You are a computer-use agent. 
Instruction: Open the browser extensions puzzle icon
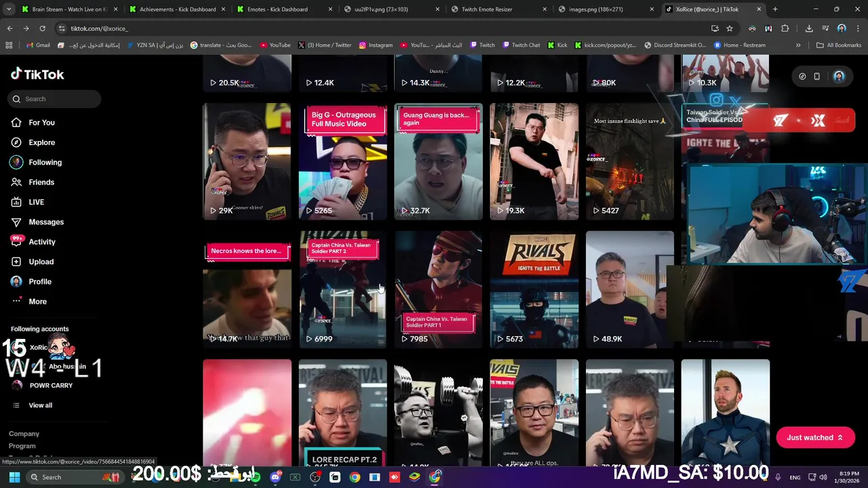785,28
